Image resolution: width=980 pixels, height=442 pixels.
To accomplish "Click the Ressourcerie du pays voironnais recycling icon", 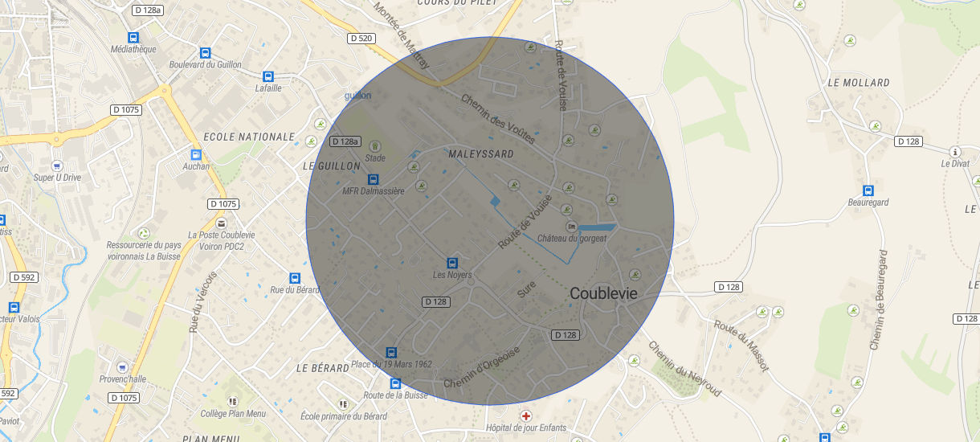I will pyautogui.click(x=145, y=232).
